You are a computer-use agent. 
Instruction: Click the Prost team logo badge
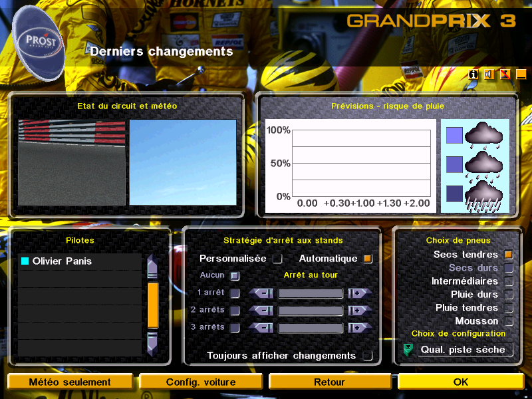pyautogui.click(x=38, y=42)
